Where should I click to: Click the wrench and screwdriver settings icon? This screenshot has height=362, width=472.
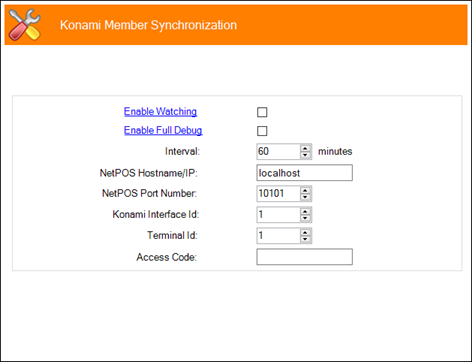pyautogui.click(x=25, y=25)
